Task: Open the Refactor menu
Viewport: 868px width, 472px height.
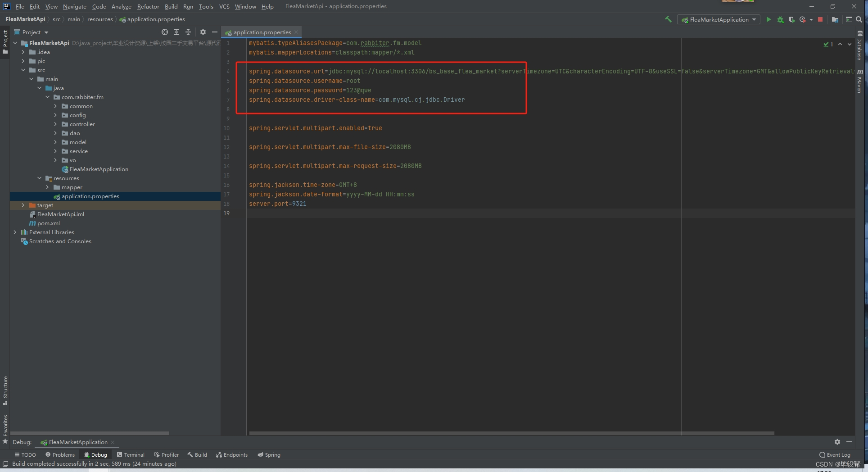Action: [x=148, y=6]
